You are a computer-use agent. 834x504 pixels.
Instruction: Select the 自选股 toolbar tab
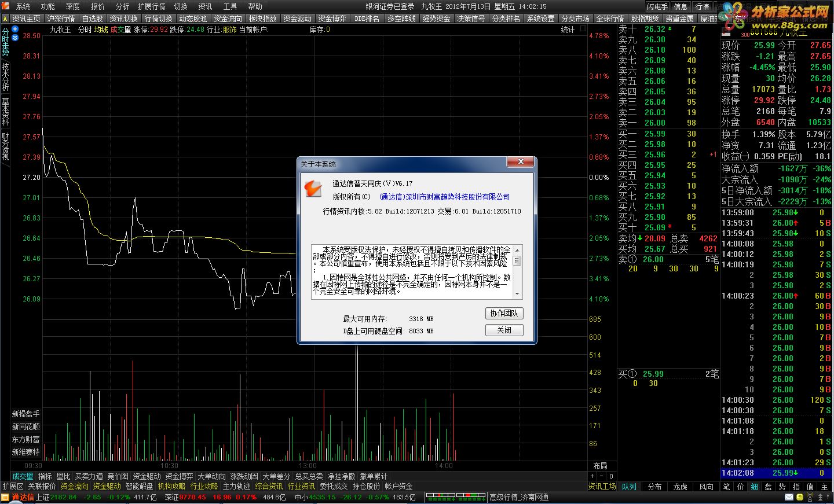[93, 19]
